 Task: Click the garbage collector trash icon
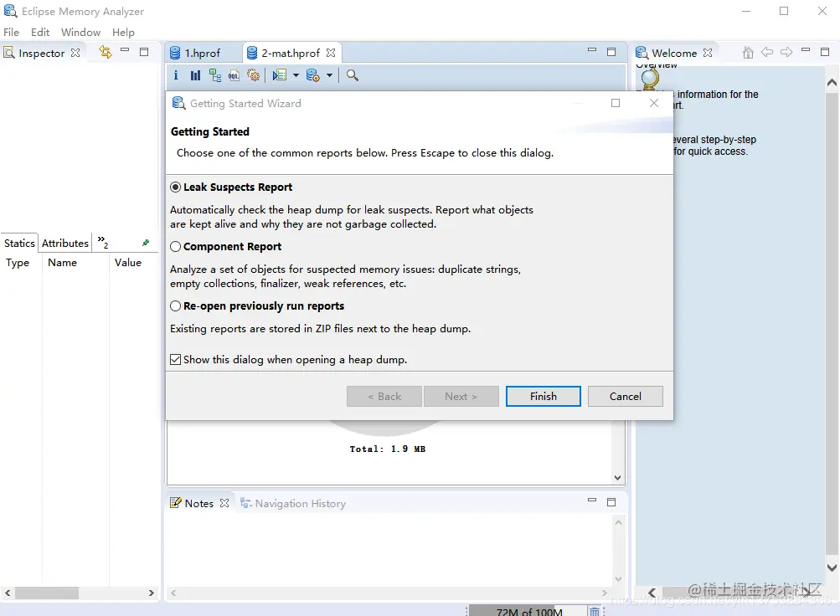coord(594,611)
